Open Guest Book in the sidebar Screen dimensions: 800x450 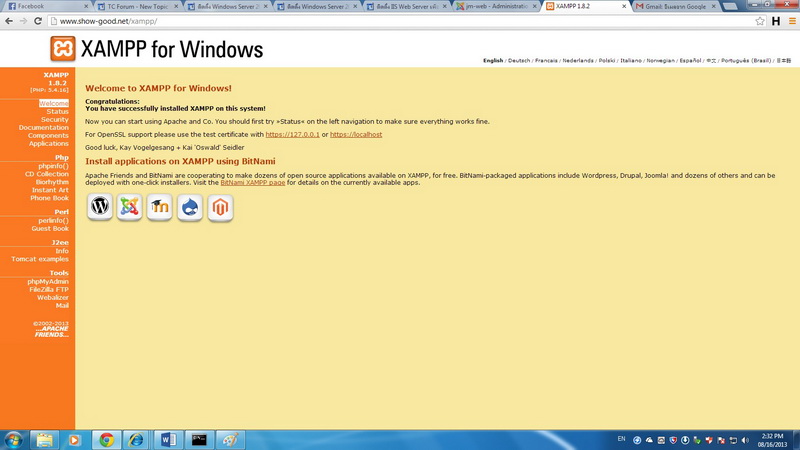tap(49, 229)
